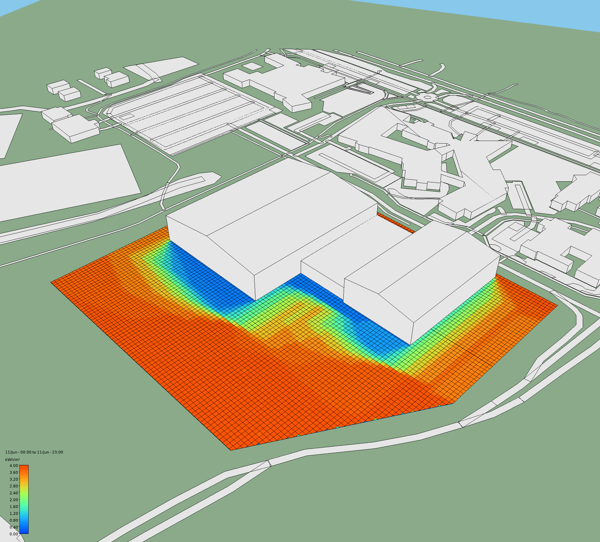Select the 4.00 legend value label

pyautogui.click(x=13, y=466)
